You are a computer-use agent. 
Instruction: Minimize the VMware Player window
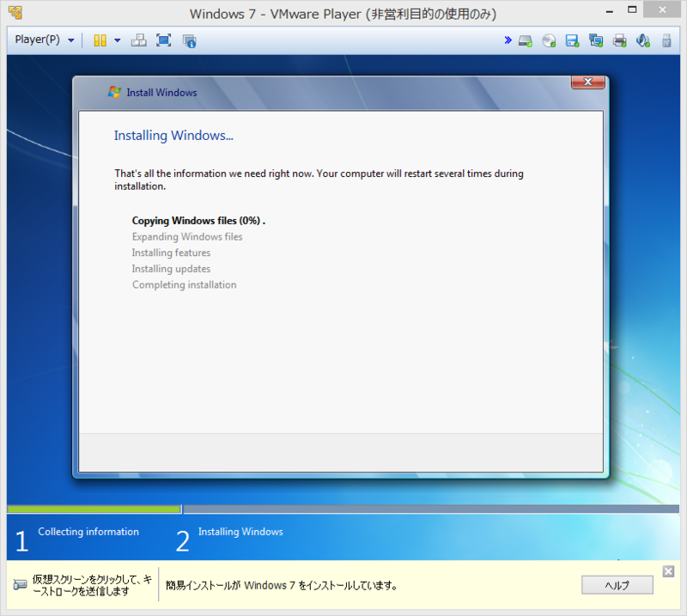click(609, 11)
